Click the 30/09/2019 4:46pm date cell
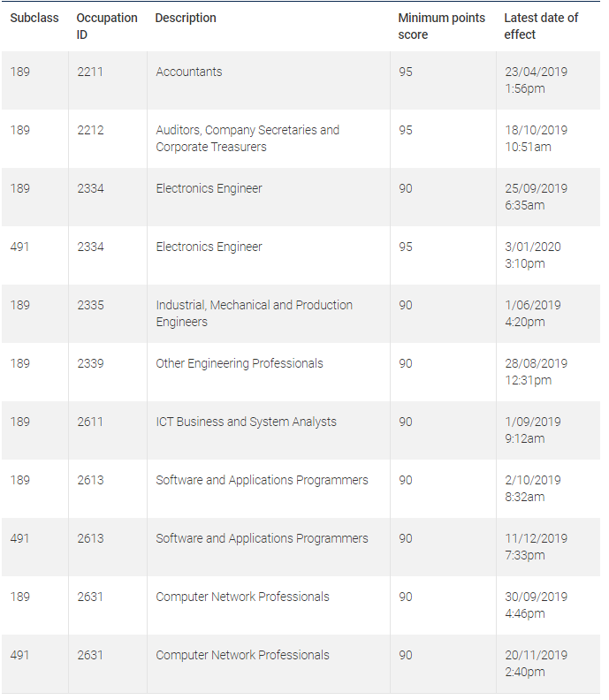The image size is (609, 700). [536, 605]
